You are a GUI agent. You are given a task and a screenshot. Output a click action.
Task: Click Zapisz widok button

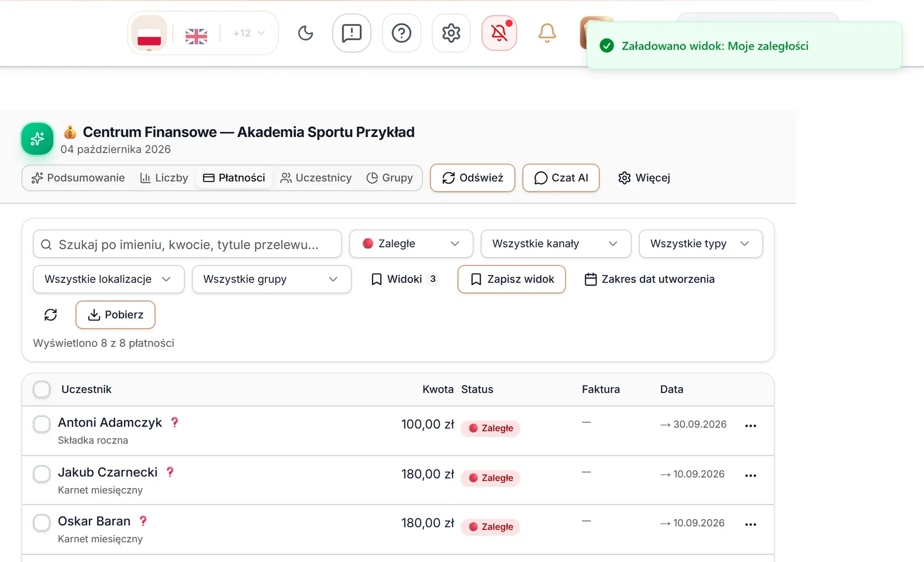pos(512,280)
